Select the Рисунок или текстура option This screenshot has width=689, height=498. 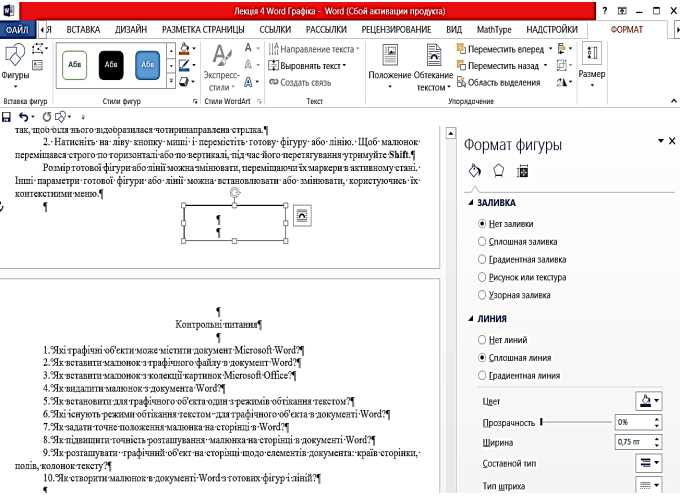tap(482, 277)
